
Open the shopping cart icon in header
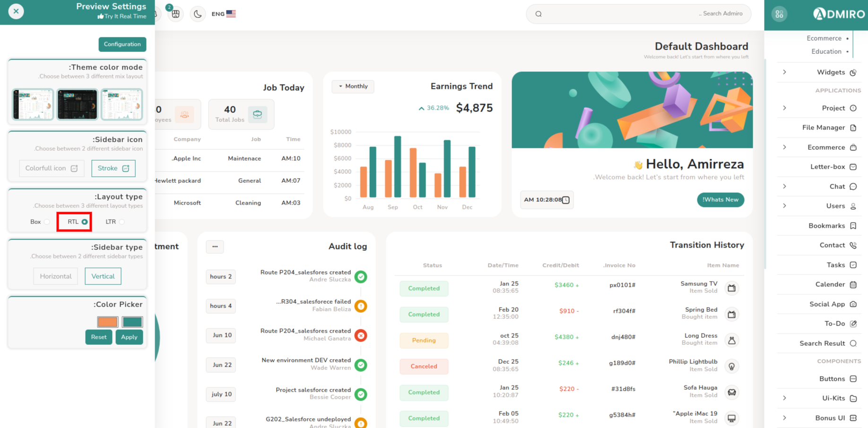pos(175,14)
